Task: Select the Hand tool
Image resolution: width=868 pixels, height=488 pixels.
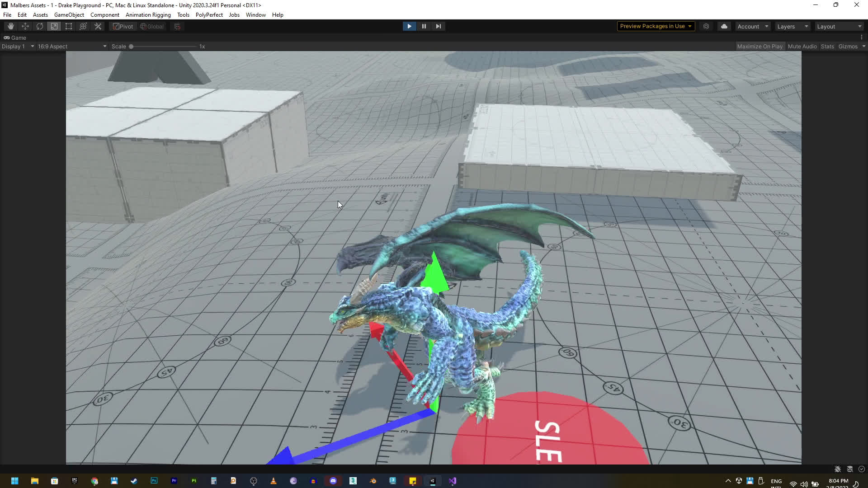Action: [x=11, y=26]
